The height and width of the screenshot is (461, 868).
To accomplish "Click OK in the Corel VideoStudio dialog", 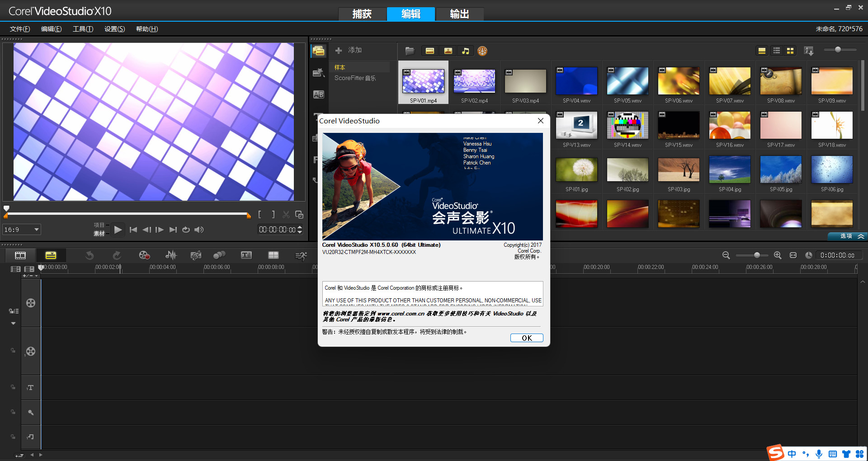I will click(x=527, y=338).
